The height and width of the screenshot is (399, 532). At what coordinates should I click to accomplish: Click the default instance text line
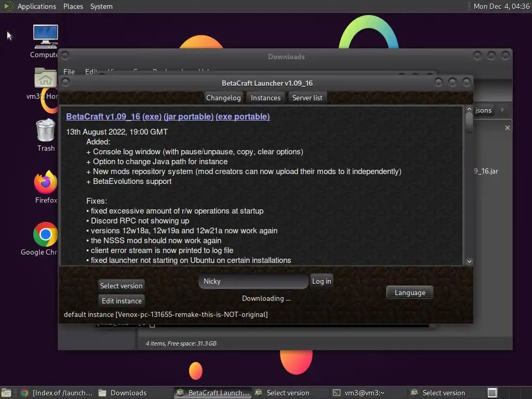(x=166, y=314)
